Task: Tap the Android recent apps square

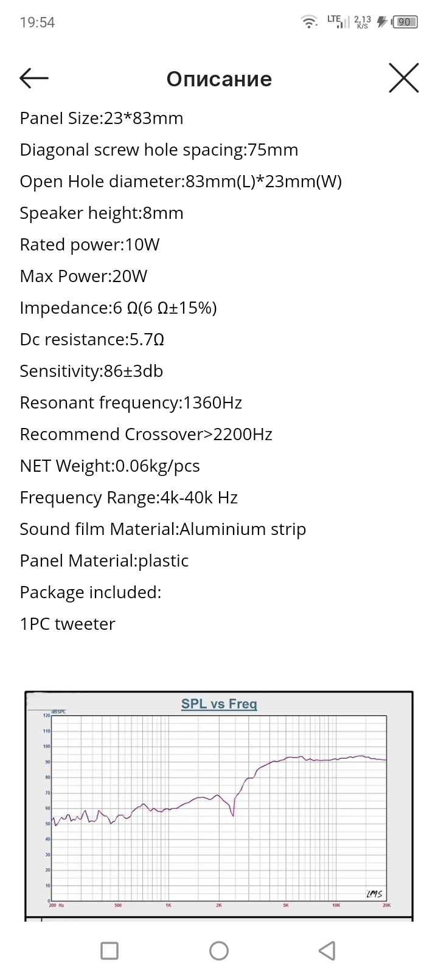Action: tap(109, 950)
